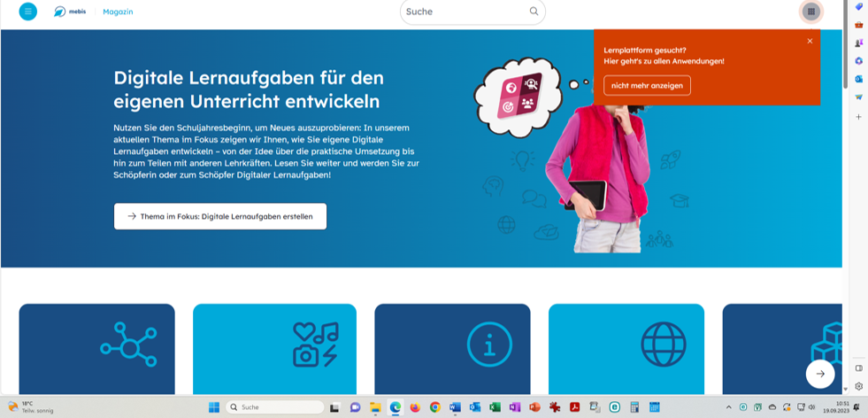Open Outlook from taskbar
Viewport: 868px width, 418px height.
click(475, 407)
